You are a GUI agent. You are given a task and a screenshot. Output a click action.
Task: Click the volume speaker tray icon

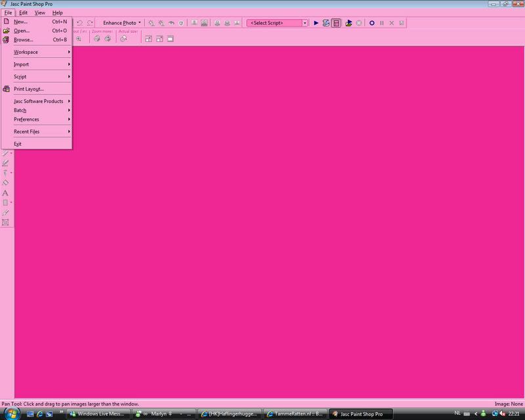[502, 413]
